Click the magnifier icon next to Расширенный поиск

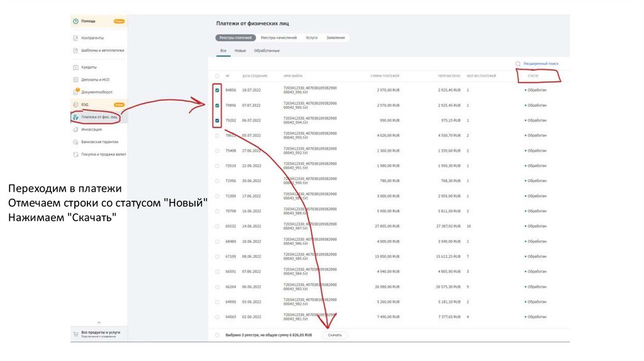click(518, 64)
